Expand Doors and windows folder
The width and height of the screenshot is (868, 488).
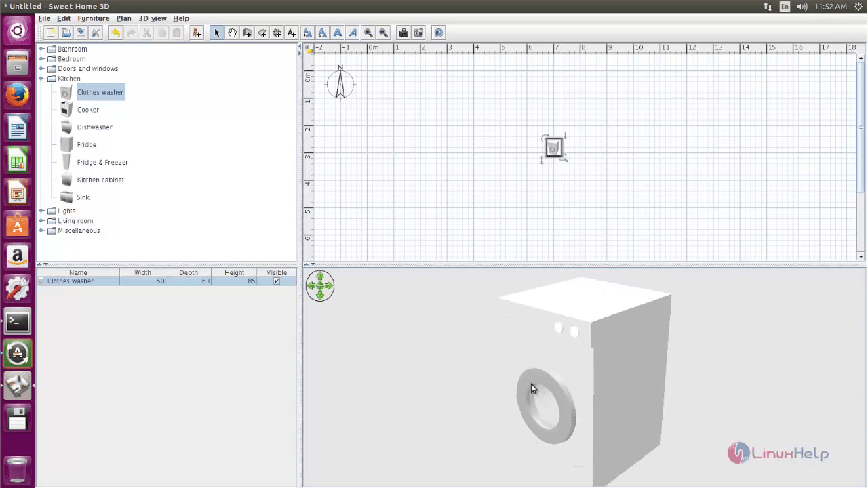tap(42, 68)
